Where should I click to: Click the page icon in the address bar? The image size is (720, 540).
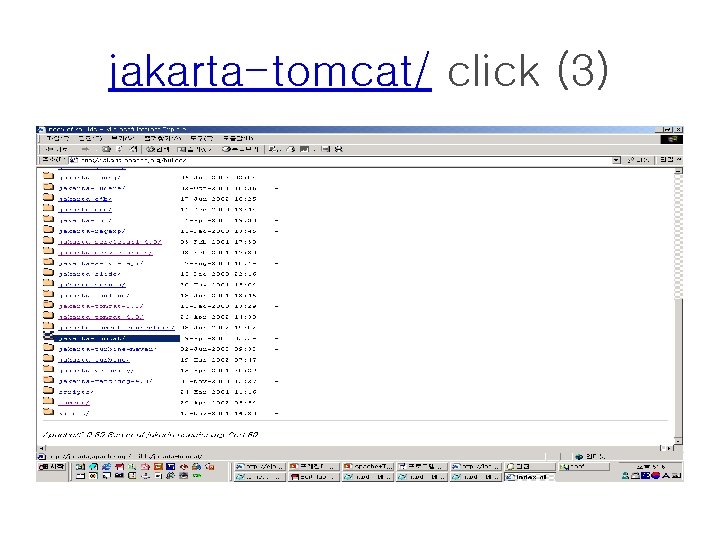(x=73, y=160)
